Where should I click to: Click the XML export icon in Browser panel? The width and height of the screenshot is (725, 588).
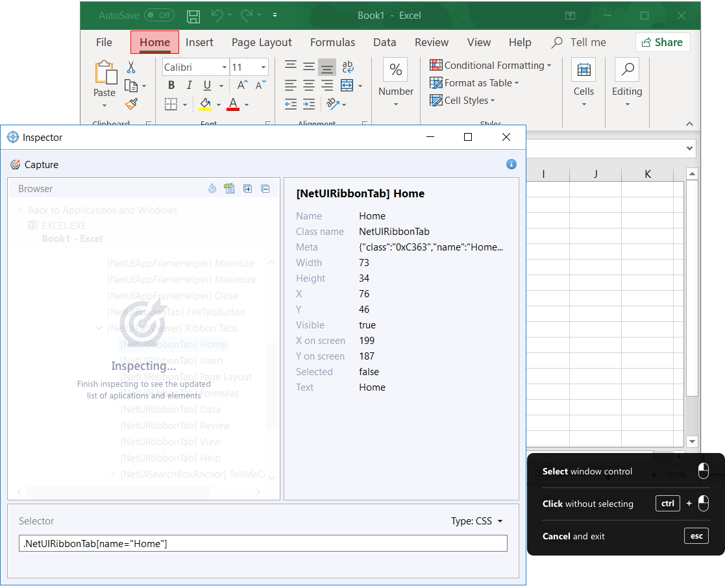[x=229, y=188]
